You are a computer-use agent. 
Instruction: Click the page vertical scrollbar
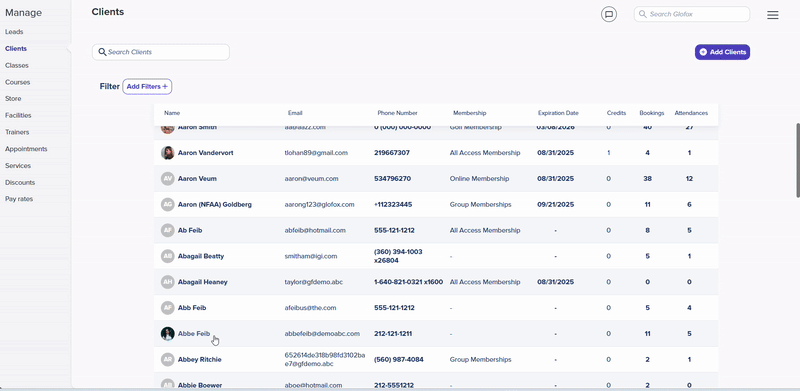(797, 160)
